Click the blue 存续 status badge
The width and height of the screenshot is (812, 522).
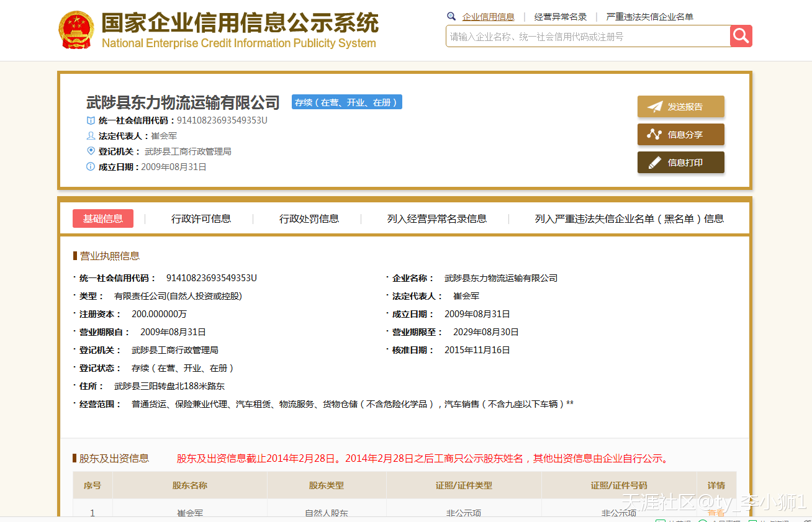pos(347,102)
